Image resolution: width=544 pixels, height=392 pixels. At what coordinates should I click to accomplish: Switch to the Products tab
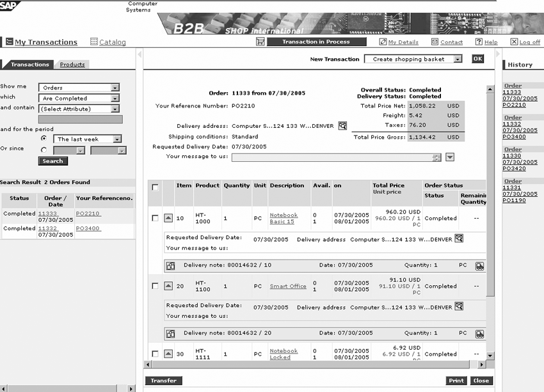click(72, 65)
